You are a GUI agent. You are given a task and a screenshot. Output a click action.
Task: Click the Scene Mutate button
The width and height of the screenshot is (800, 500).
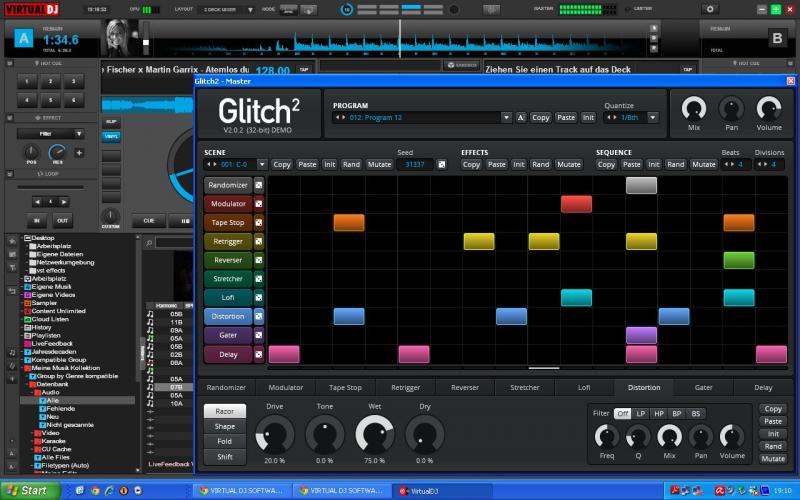(380, 164)
